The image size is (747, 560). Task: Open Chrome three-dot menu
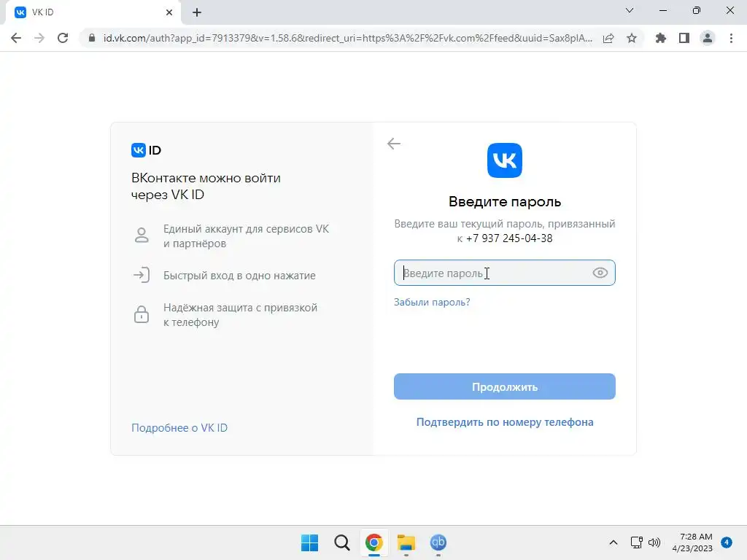[x=731, y=38]
